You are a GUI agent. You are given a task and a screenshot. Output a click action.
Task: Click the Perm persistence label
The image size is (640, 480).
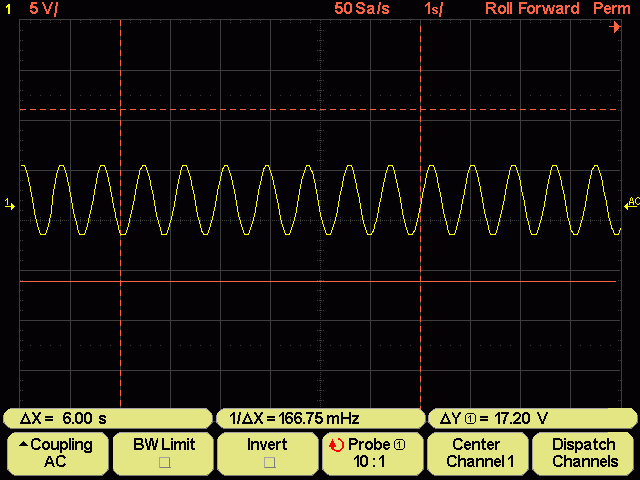(x=611, y=9)
